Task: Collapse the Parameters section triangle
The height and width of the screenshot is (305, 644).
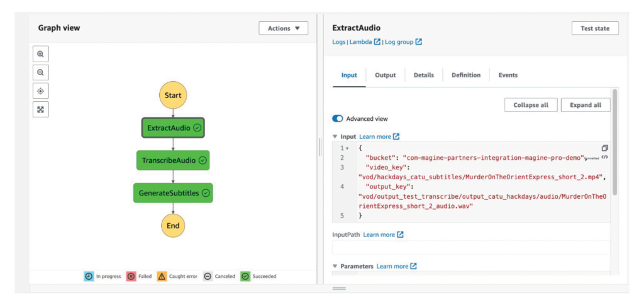Action: 335,266
